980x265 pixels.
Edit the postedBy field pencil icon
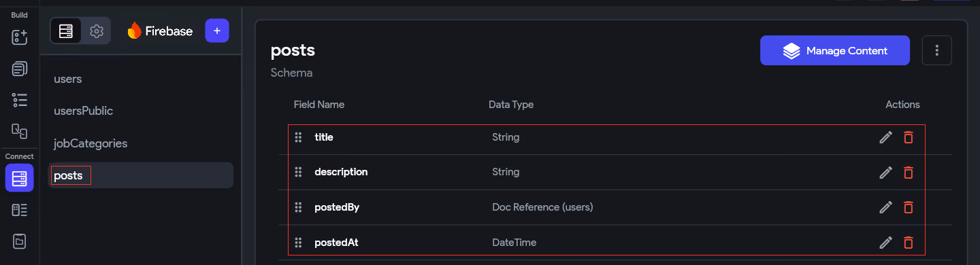[x=885, y=207]
